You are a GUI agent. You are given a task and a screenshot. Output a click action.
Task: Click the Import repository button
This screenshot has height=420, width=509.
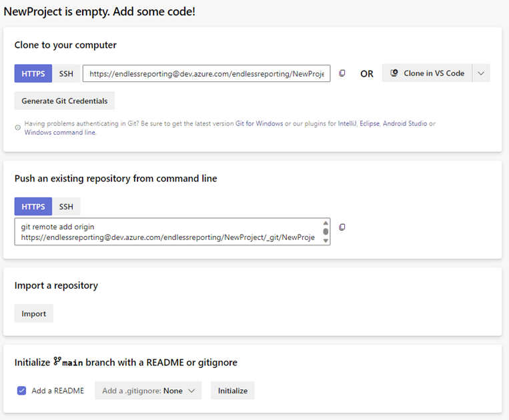34,313
